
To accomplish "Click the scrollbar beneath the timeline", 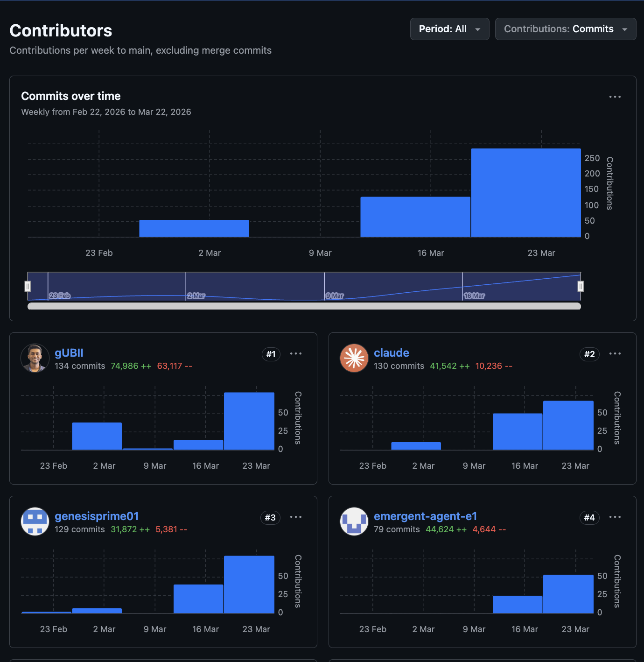I will pos(304,306).
